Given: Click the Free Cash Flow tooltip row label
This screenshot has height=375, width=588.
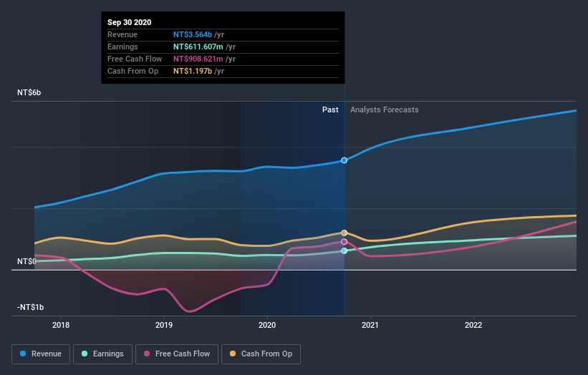Looking at the screenshot, I should pos(135,59).
